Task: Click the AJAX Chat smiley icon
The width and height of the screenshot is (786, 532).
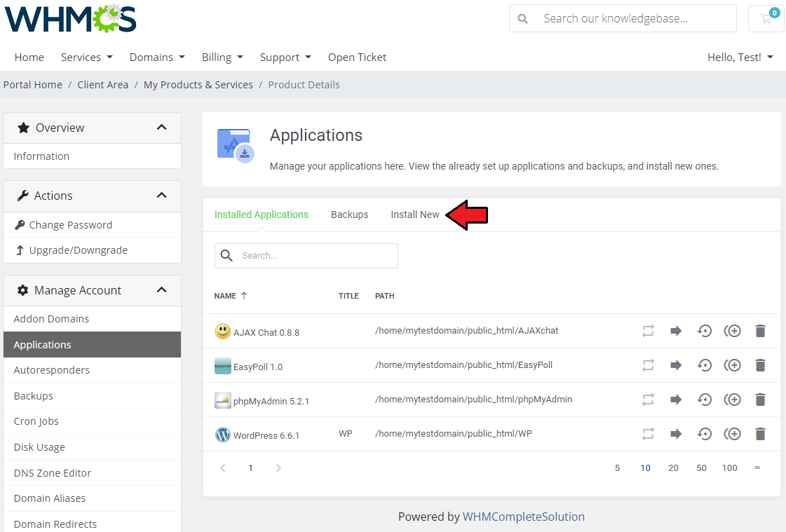Action: 222,331
